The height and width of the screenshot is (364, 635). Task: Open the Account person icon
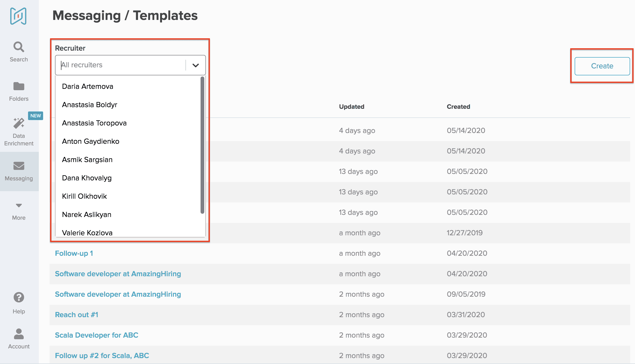point(19,334)
